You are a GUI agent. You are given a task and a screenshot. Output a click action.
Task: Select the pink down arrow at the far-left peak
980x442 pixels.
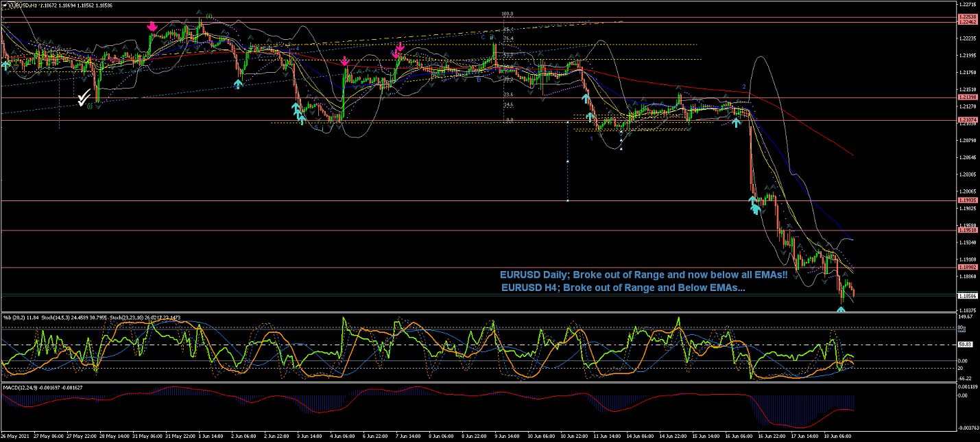pyautogui.click(x=152, y=27)
